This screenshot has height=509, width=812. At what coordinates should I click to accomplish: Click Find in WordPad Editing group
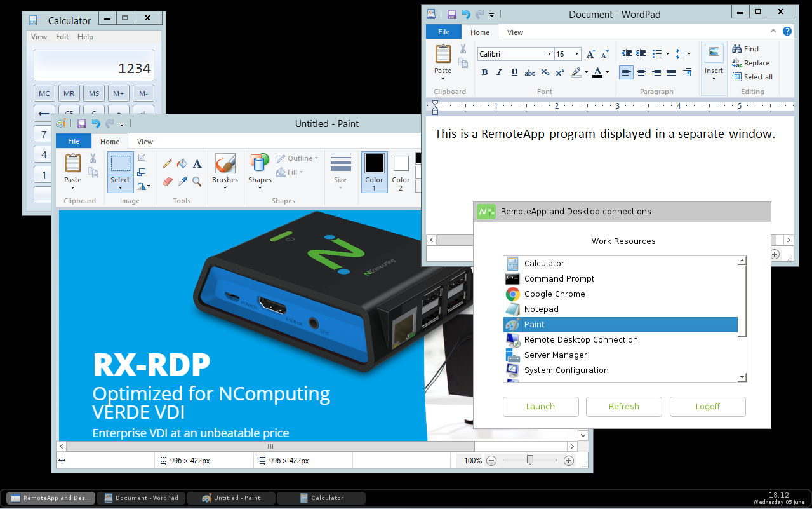(x=745, y=49)
